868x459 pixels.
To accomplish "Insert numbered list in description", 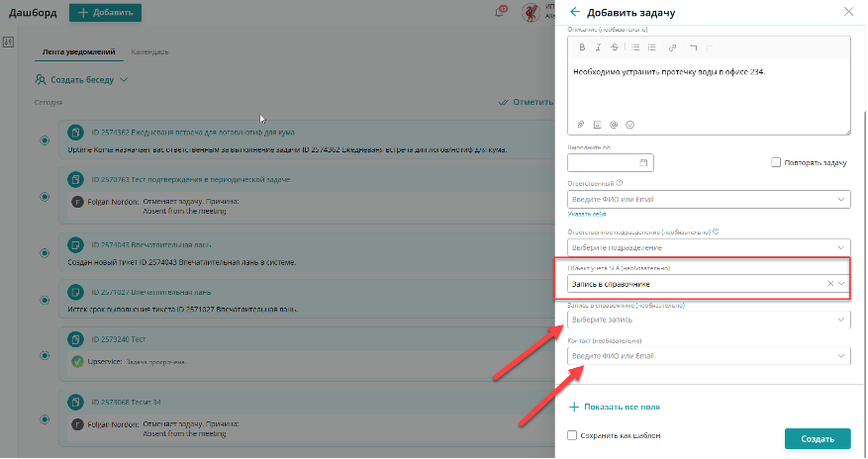I will [x=652, y=47].
